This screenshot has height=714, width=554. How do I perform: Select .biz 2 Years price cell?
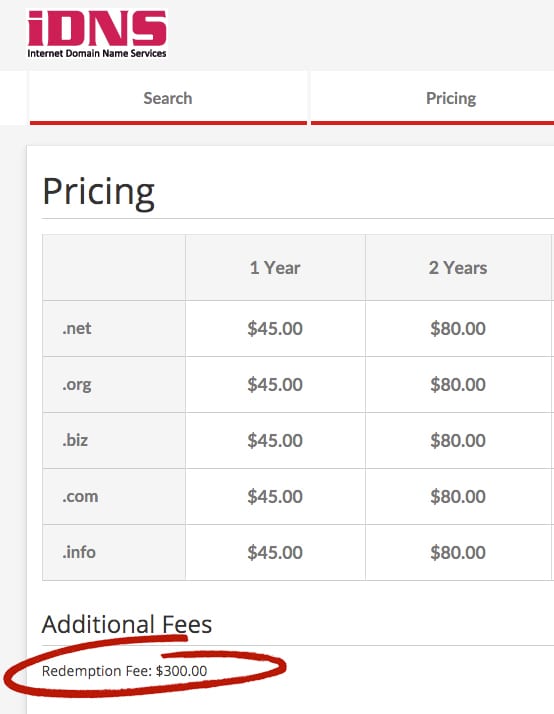pyautogui.click(x=457, y=440)
